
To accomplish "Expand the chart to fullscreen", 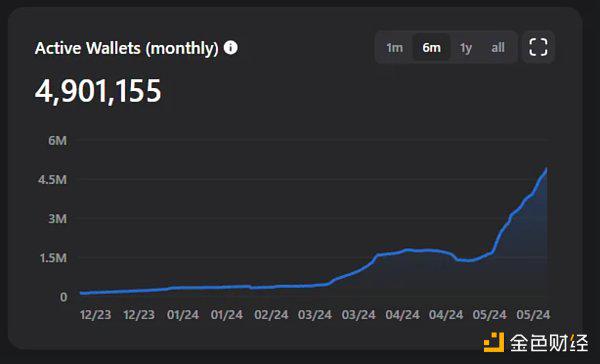I will pyautogui.click(x=538, y=47).
